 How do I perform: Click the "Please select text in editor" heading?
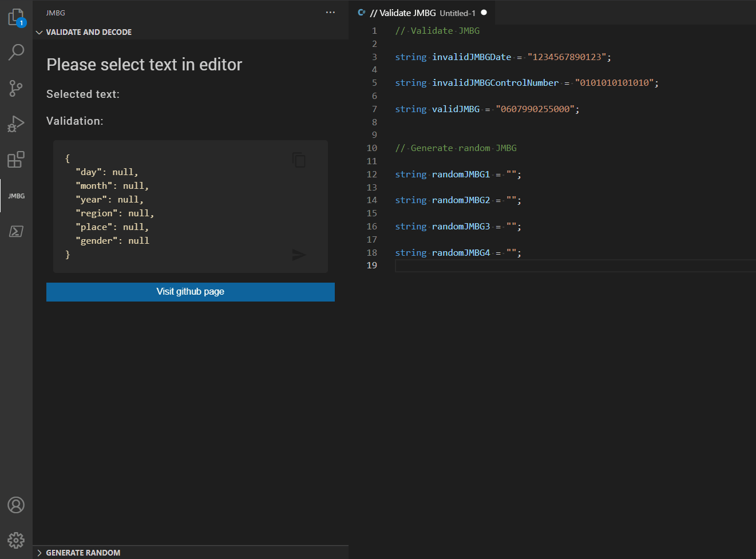coord(144,65)
